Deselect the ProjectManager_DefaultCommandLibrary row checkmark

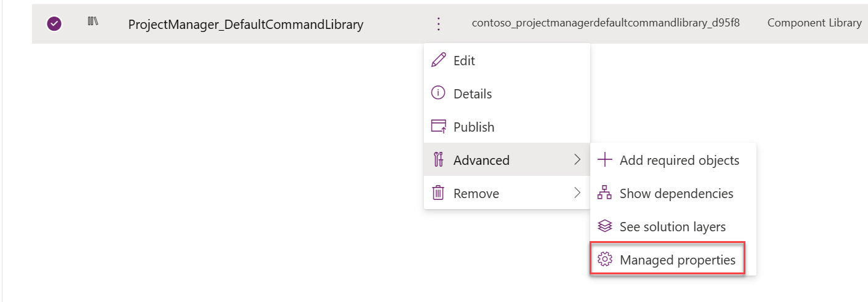pos(54,24)
